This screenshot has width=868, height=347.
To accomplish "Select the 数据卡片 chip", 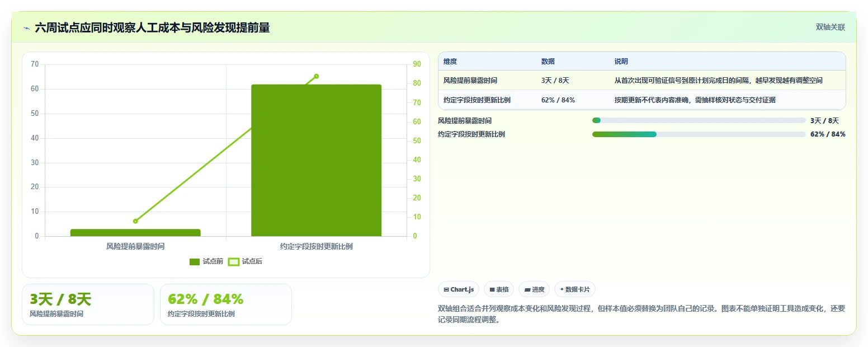I will [x=574, y=289].
